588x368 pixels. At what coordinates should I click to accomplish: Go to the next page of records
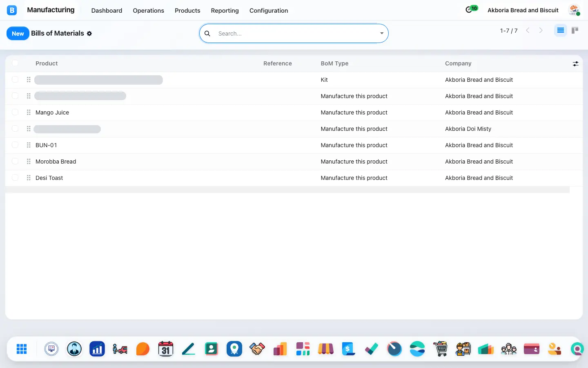(x=541, y=30)
